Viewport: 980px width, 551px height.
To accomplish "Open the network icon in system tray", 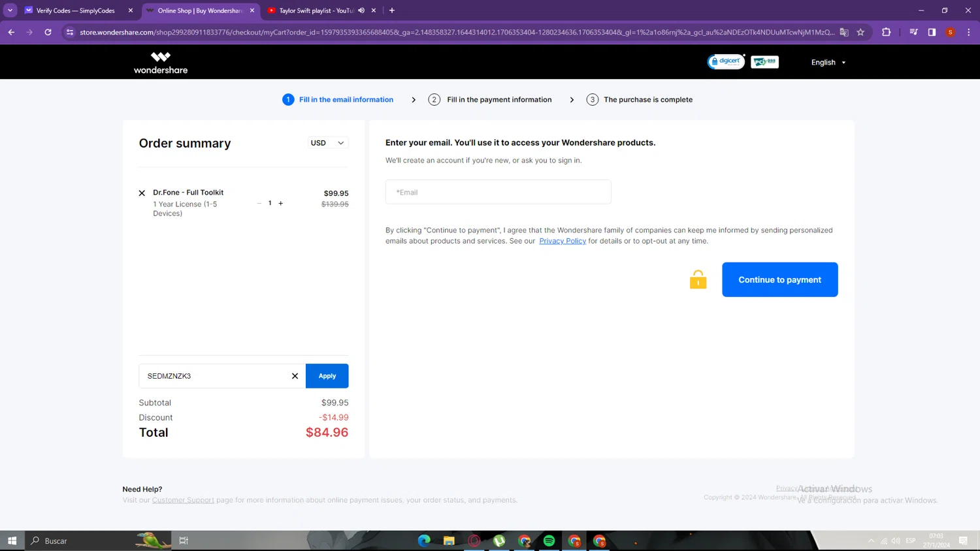I will click(x=884, y=541).
